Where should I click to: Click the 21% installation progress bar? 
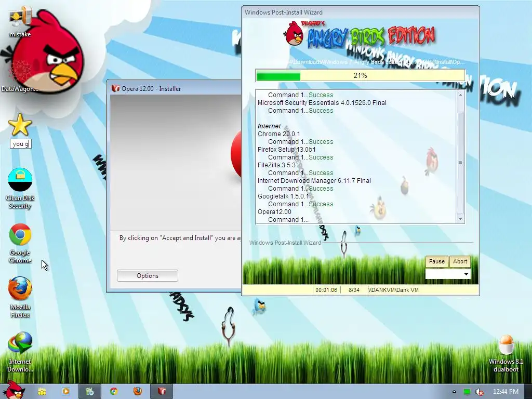click(x=361, y=75)
